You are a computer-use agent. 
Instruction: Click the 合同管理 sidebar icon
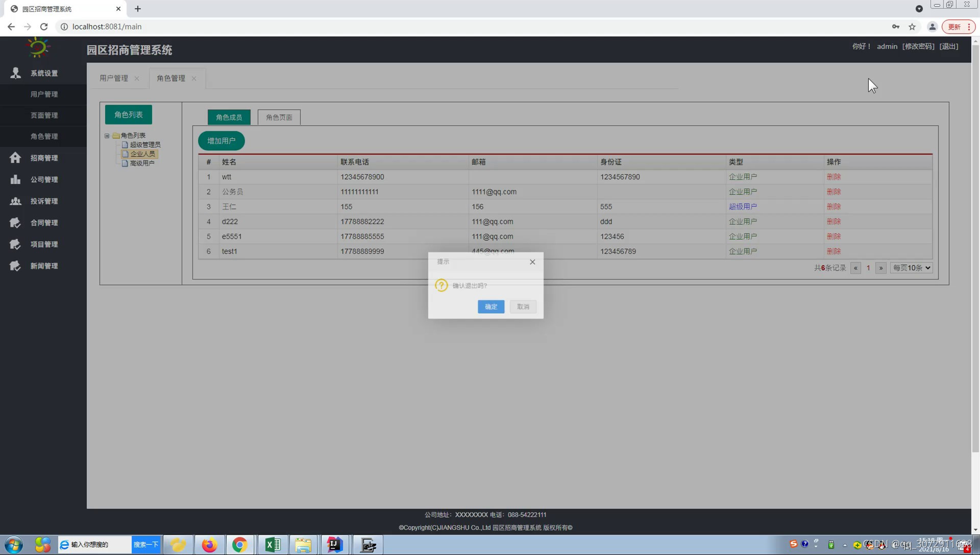[15, 222]
